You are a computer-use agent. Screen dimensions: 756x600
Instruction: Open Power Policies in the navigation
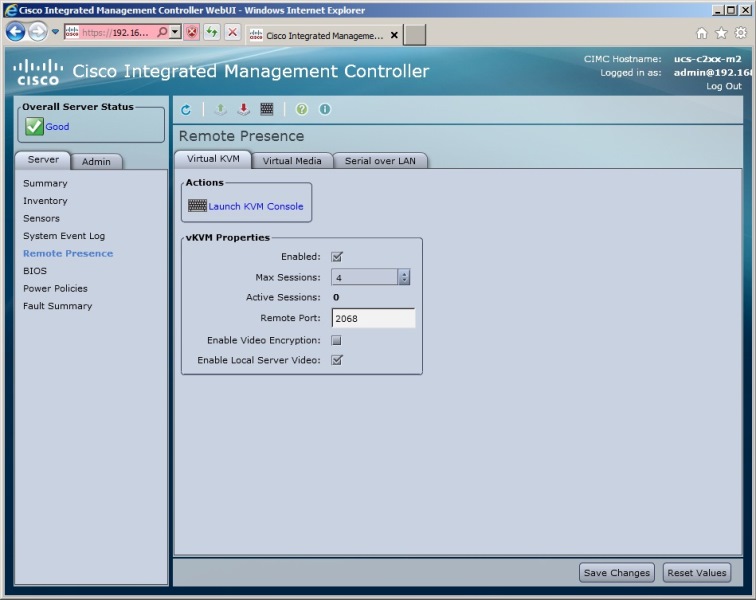click(x=55, y=288)
